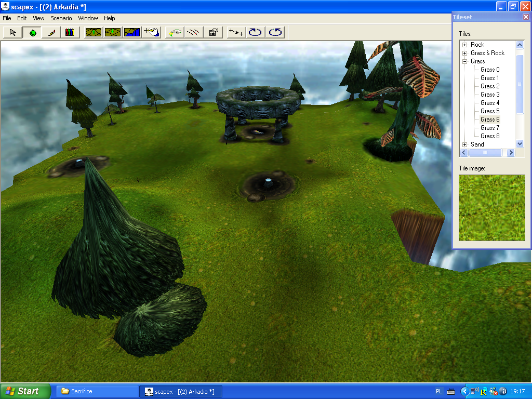Image resolution: width=532 pixels, height=399 pixels.
Task: Select the Grass 5 tile
Action: pos(490,111)
